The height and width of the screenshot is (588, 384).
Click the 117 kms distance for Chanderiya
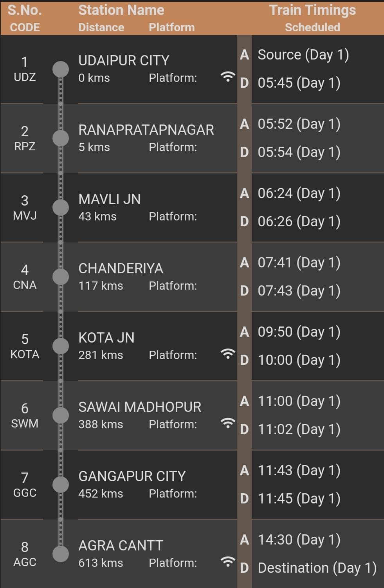101,286
